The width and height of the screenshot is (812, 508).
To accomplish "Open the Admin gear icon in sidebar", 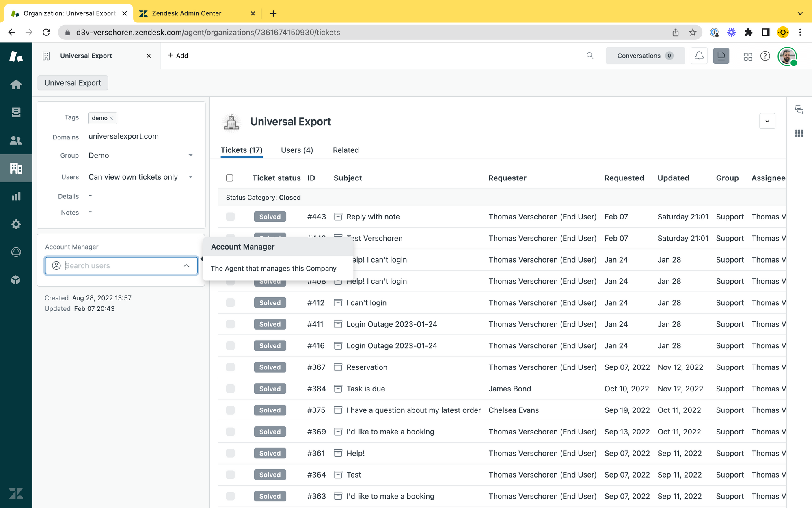I will (16, 224).
